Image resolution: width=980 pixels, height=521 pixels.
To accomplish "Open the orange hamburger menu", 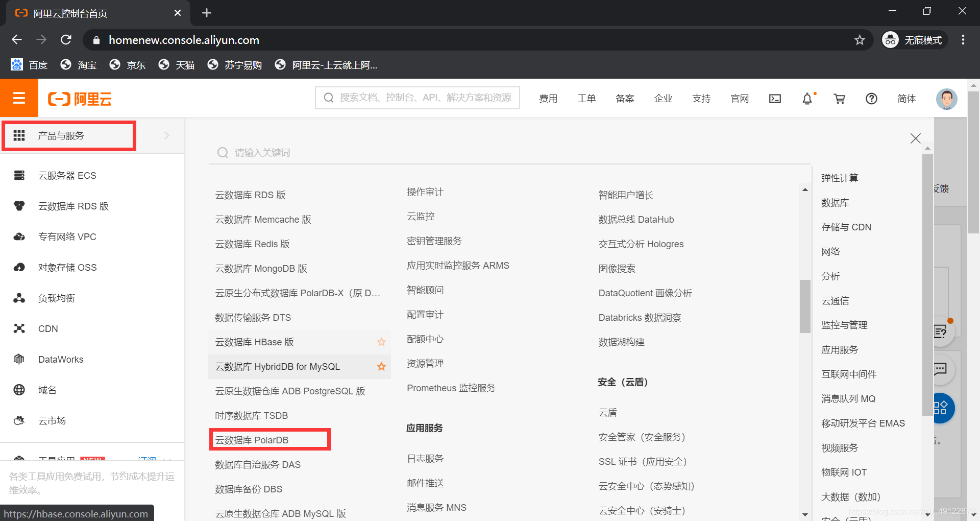I will point(19,98).
